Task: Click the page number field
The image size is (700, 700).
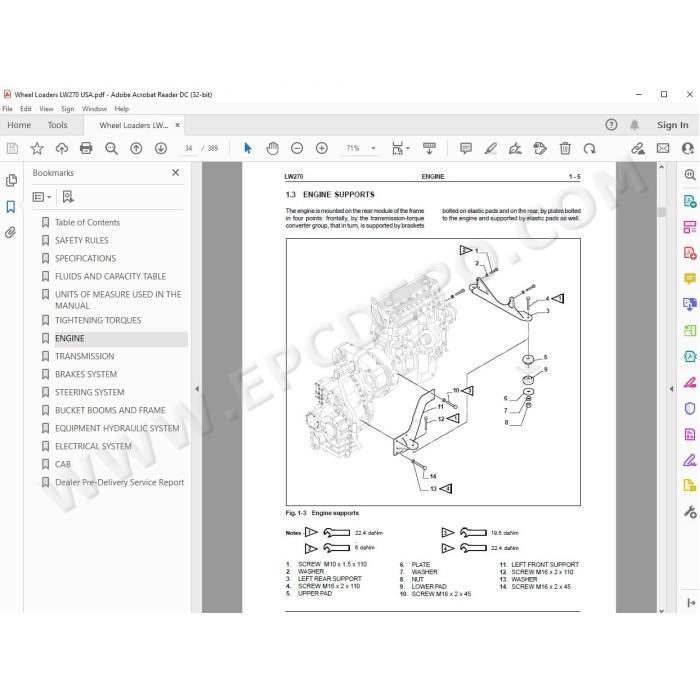Action: click(x=188, y=148)
